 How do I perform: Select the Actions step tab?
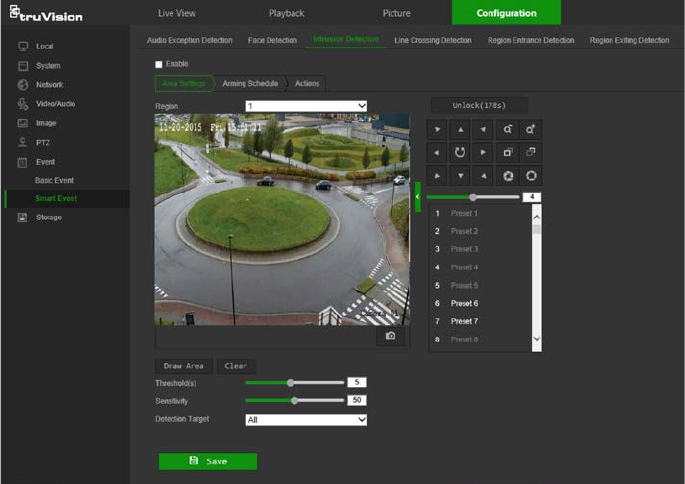[x=307, y=83]
